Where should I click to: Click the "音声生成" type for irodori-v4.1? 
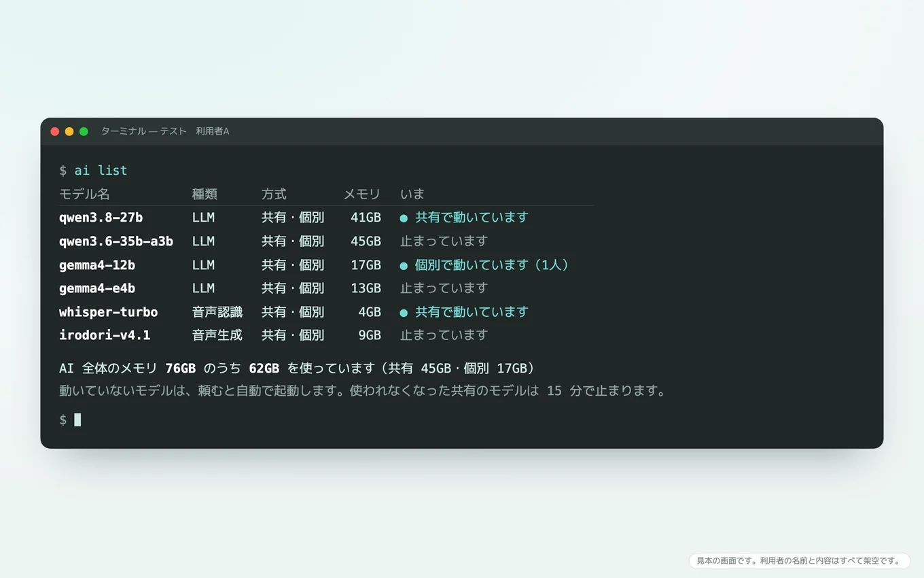pyautogui.click(x=217, y=335)
